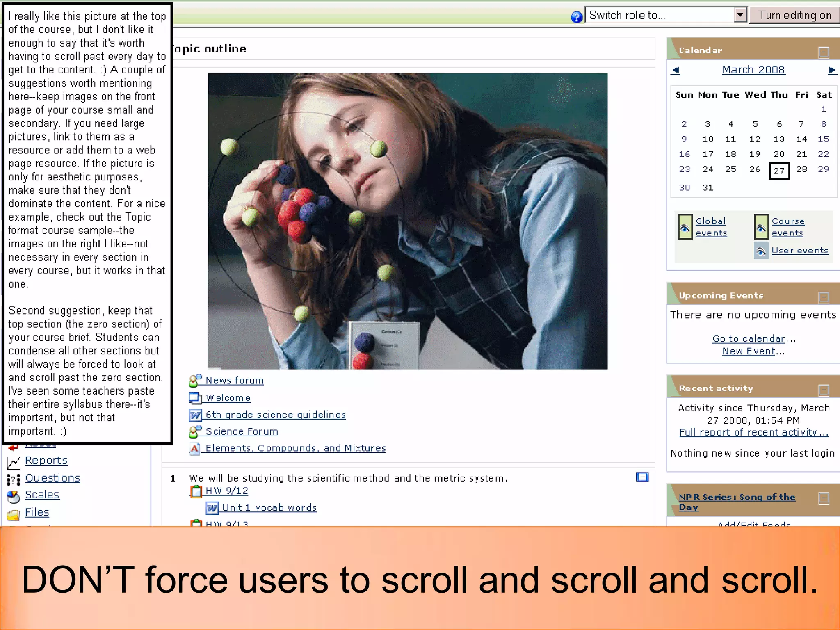
Task: Open the Questions link
Action: [x=52, y=478]
